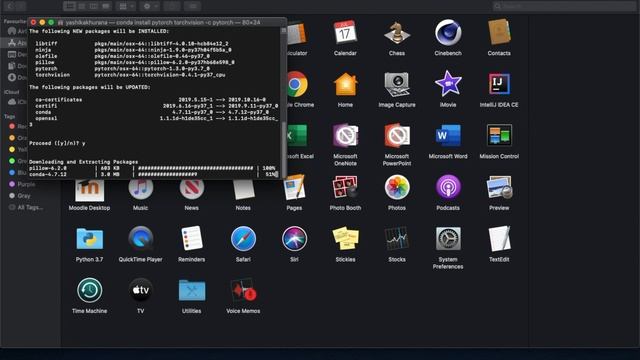
Task: Select the Microsoft PowerPoint icon
Action: (x=397, y=135)
